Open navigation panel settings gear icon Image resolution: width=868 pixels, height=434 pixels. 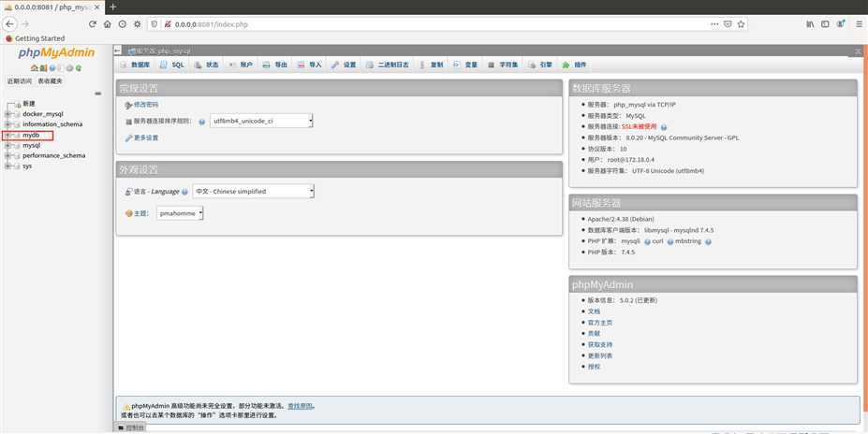tap(69, 67)
